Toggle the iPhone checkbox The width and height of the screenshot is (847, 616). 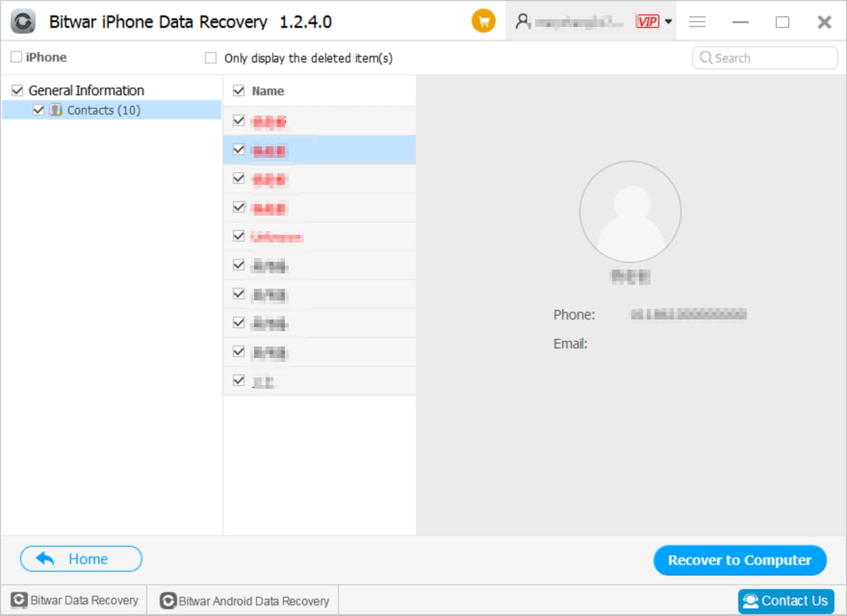(17, 57)
